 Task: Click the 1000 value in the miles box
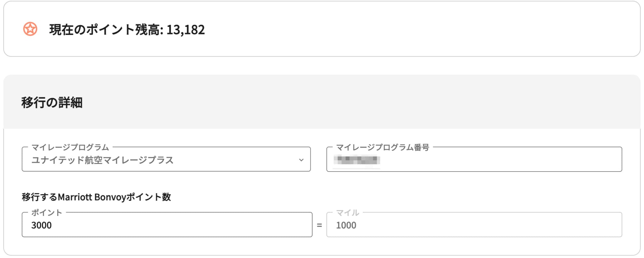(x=346, y=225)
